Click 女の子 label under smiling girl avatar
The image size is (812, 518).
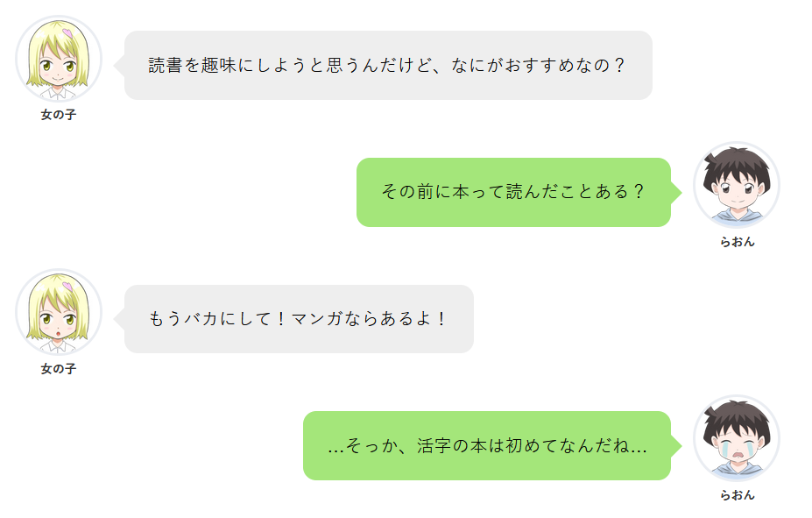(x=59, y=115)
